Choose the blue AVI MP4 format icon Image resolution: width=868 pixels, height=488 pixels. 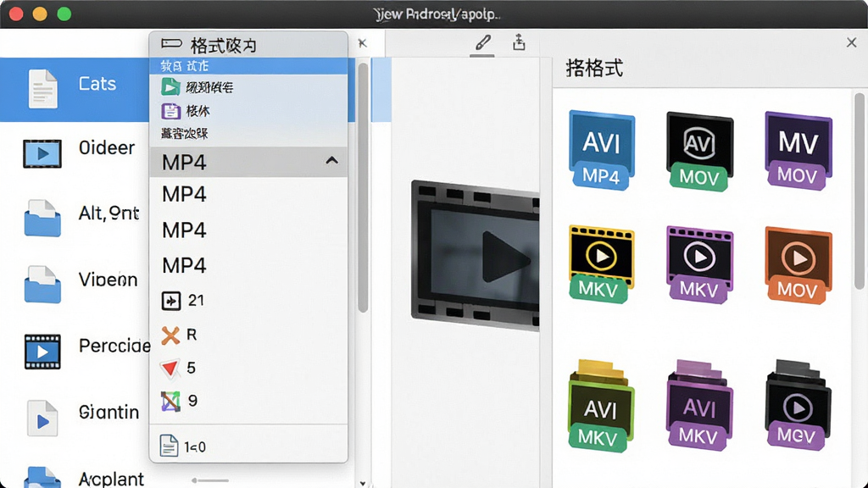[602, 150]
